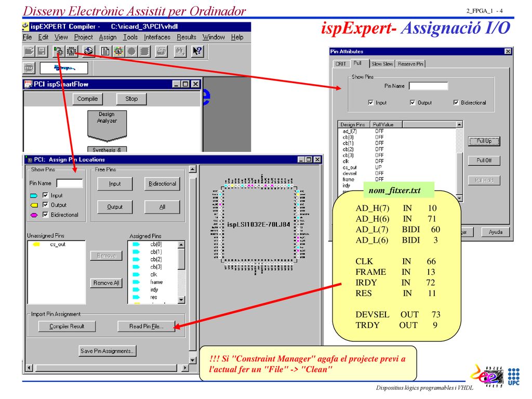Image resolution: width=532 pixels, height=399 pixels.
Task: Click horizontal scrollbar right arrow in Assign window
Action: coord(184,367)
